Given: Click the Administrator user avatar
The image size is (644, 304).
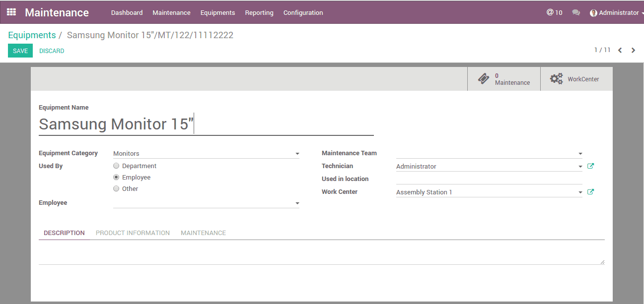Looking at the screenshot, I should pyautogui.click(x=593, y=13).
